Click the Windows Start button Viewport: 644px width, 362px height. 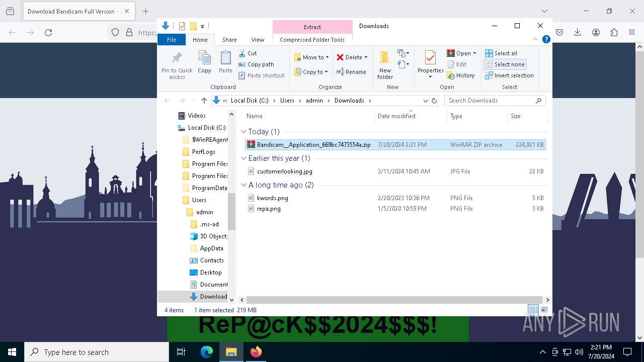pos(12,352)
